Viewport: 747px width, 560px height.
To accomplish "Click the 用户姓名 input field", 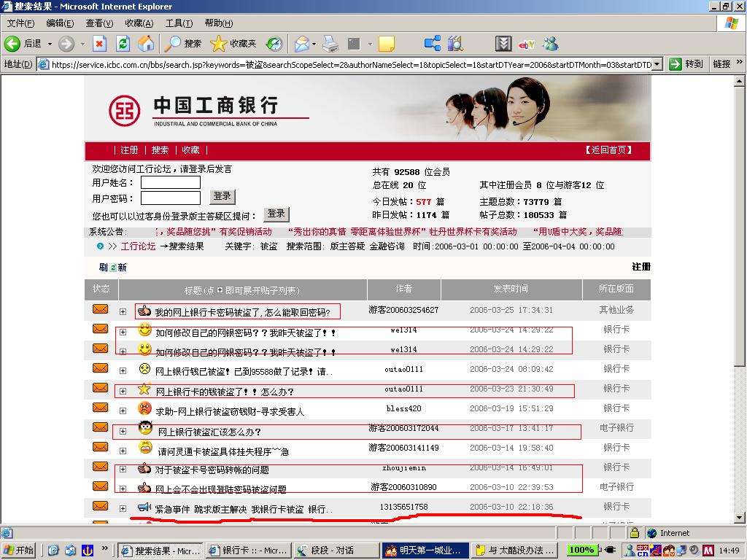I will tap(171, 182).
